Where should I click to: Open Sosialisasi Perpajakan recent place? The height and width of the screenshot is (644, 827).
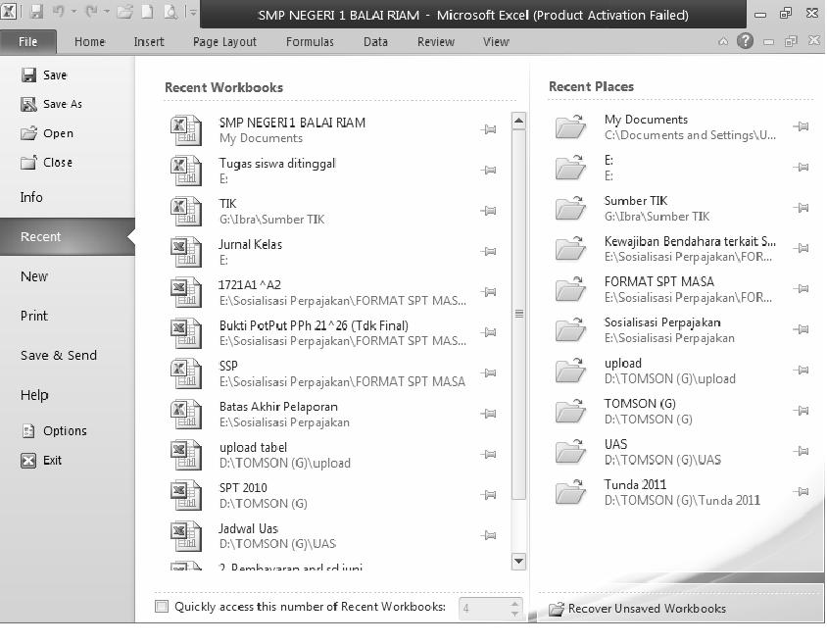681,329
